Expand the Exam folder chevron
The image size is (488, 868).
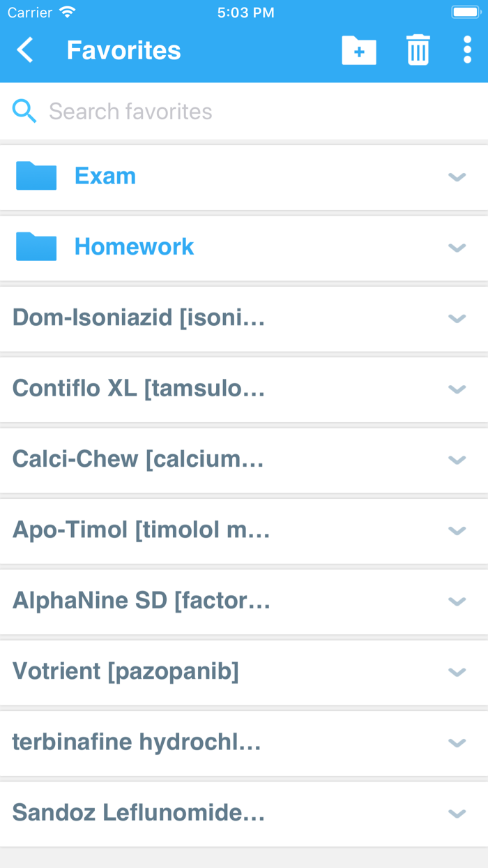point(457,177)
